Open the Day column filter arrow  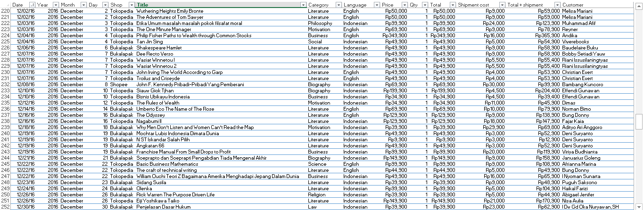[x=105, y=5]
